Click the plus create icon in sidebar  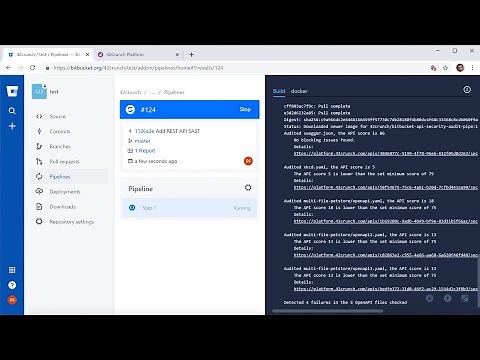[12, 126]
